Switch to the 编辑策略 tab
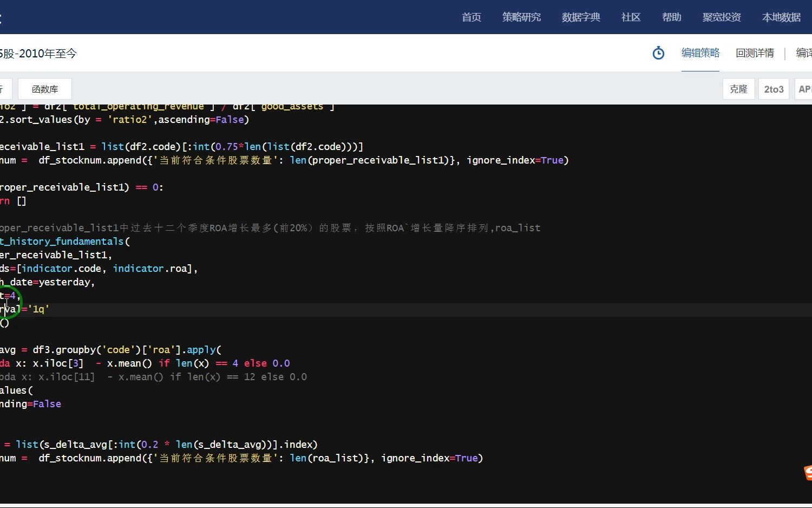The width and height of the screenshot is (812, 508). click(700, 53)
